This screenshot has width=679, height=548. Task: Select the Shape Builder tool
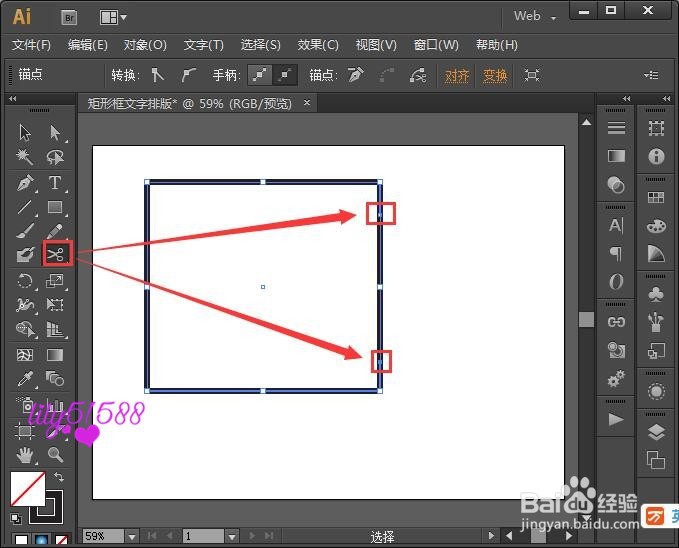(x=25, y=329)
